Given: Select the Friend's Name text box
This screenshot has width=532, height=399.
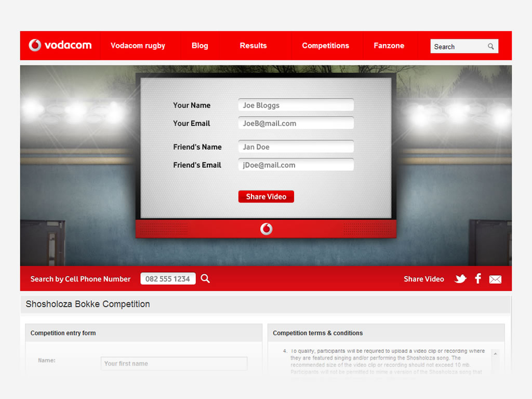Looking at the screenshot, I should tap(296, 147).
